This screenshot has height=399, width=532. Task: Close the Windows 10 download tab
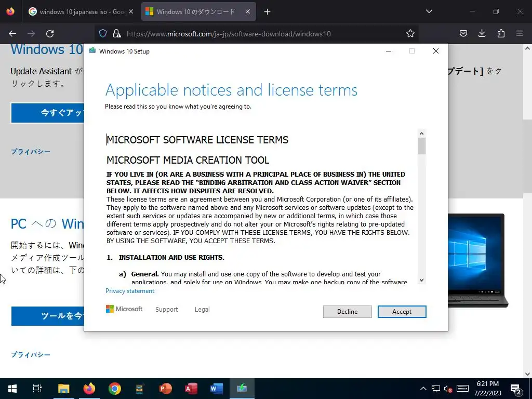[x=248, y=12]
